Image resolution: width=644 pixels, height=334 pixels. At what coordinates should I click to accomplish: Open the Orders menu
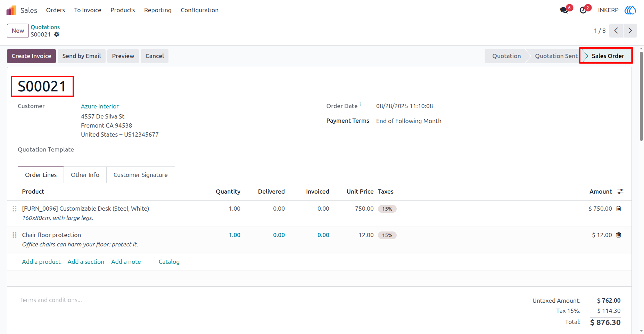coord(56,10)
